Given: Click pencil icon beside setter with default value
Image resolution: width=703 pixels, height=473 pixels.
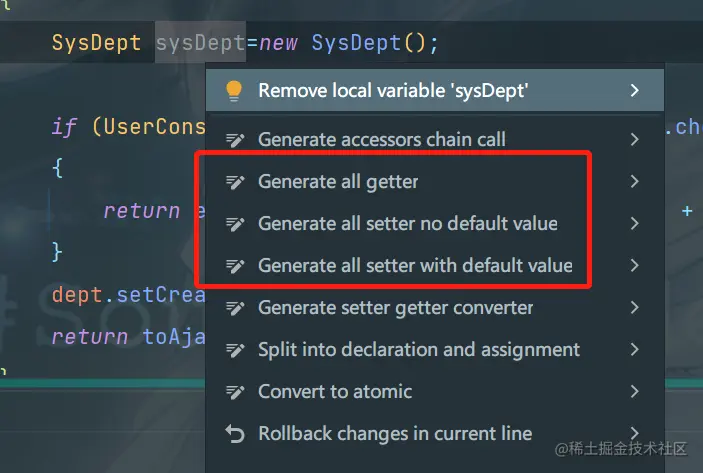Looking at the screenshot, I should pyautogui.click(x=235, y=266).
